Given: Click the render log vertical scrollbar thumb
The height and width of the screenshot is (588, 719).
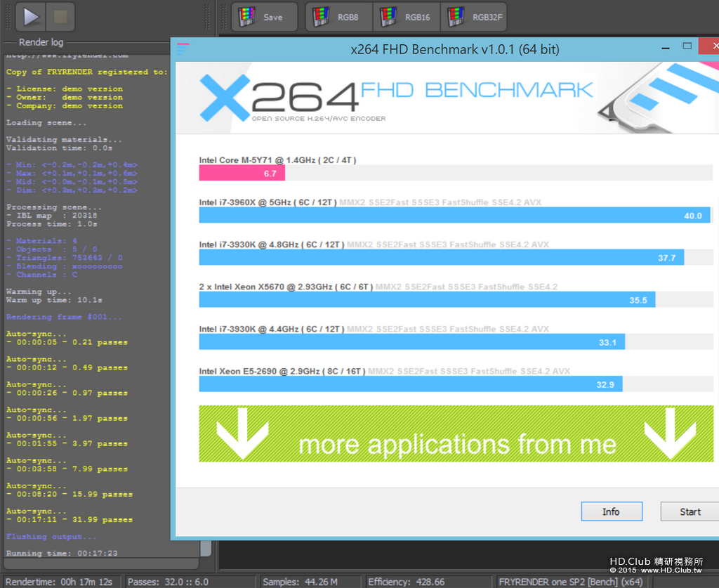Looking at the screenshot, I should pos(206,548).
